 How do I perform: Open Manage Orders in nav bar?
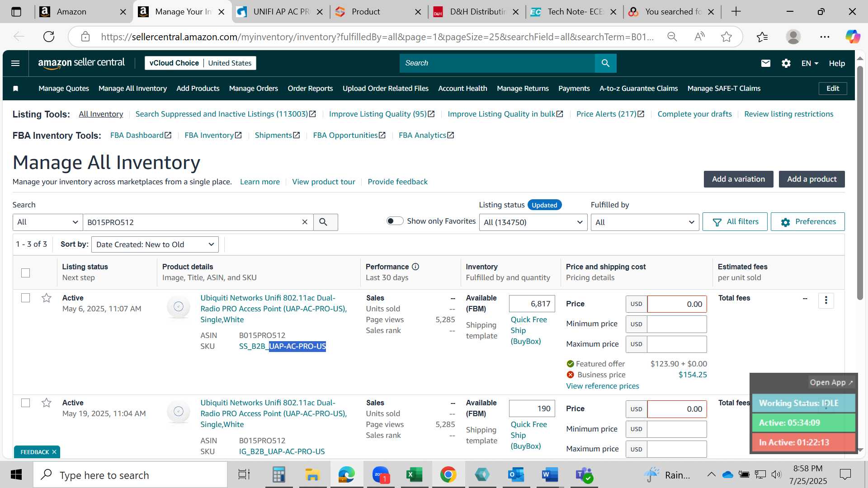[x=253, y=89]
